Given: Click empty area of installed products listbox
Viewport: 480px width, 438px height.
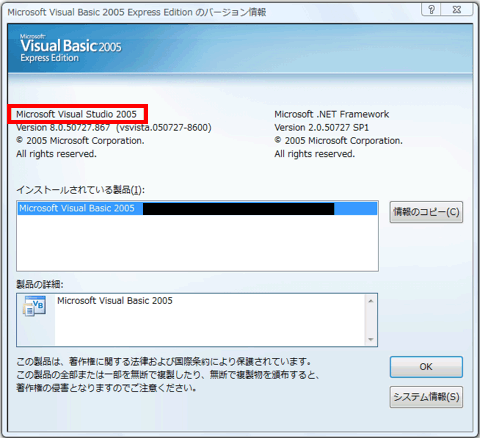Looking at the screenshot, I should tap(197, 243).
